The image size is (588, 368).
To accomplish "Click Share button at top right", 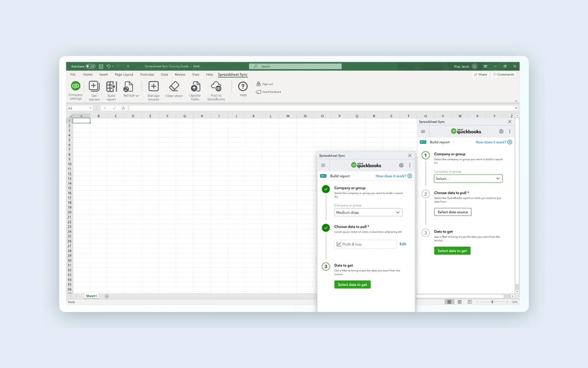I will [481, 75].
